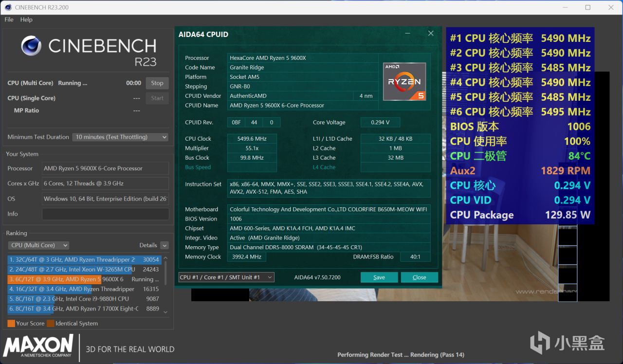Click the ranking list scroll-up arrow

tap(165, 258)
